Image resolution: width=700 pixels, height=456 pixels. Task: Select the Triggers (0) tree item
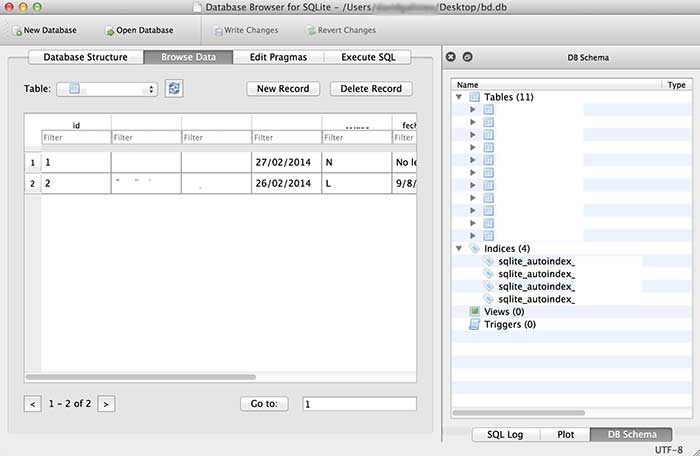[510, 324]
